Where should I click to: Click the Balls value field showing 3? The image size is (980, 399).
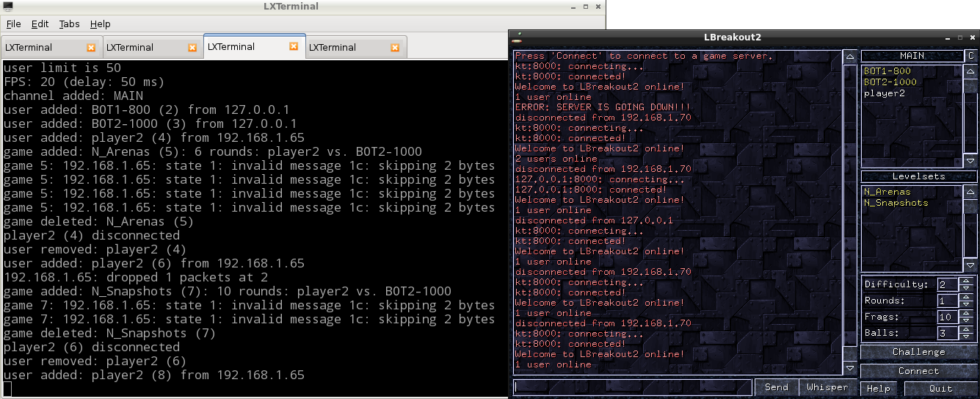tap(948, 333)
